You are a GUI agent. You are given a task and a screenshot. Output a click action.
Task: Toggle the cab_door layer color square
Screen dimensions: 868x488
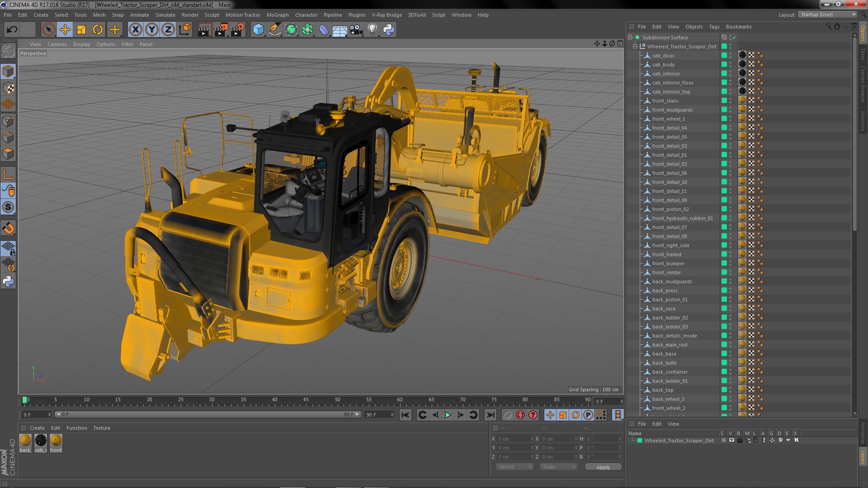pos(724,56)
